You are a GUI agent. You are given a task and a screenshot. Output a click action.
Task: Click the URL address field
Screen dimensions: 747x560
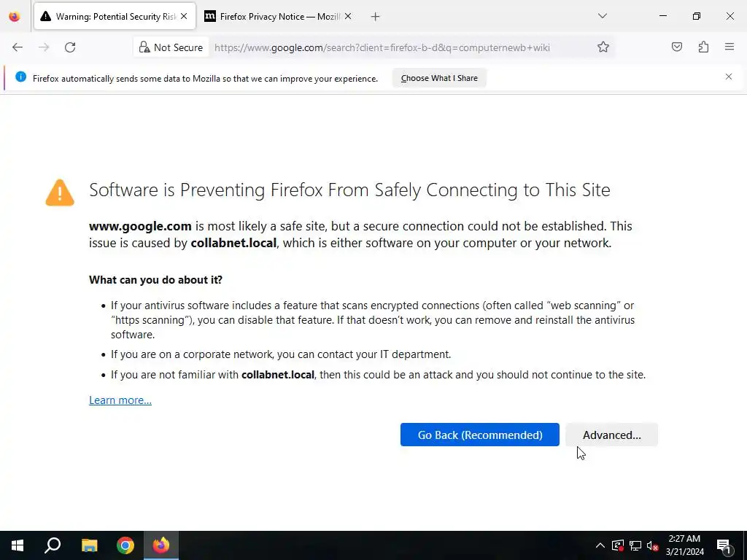click(394, 47)
